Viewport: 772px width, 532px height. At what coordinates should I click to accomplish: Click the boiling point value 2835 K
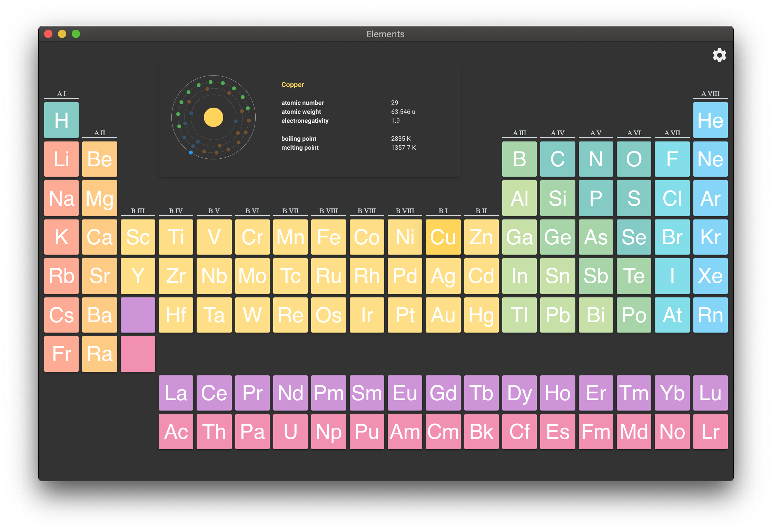401,139
